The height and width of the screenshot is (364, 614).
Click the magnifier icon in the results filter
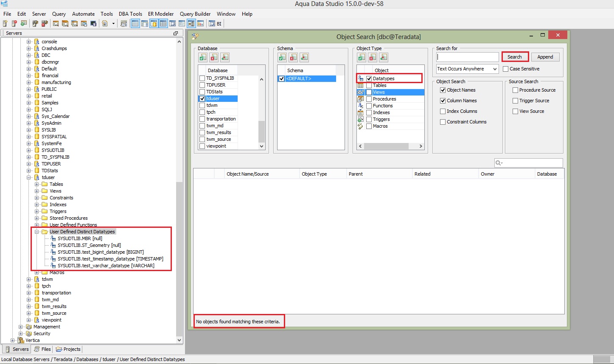tap(499, 163)
